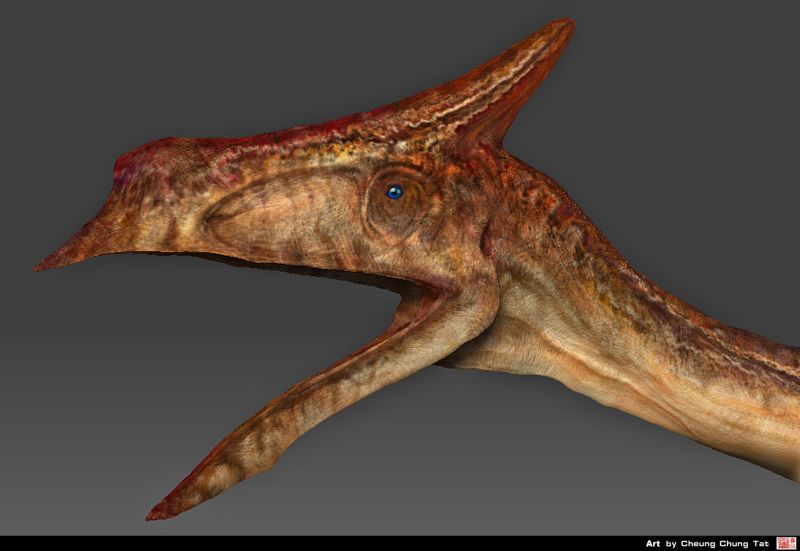This screenshot has width=800, height=551.
Task: Click the red seal stamp icon
Action: tap(786, 543)
